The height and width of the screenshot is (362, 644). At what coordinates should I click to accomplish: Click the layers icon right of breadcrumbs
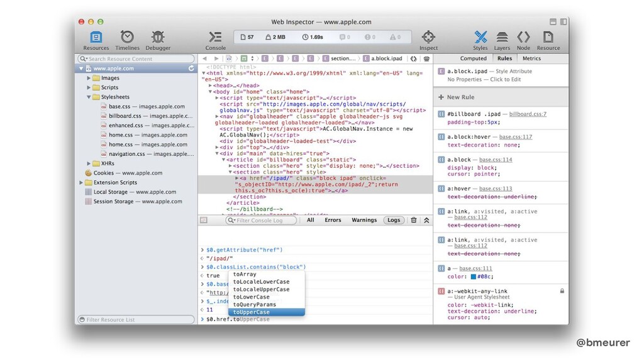(x=426, y=58)
